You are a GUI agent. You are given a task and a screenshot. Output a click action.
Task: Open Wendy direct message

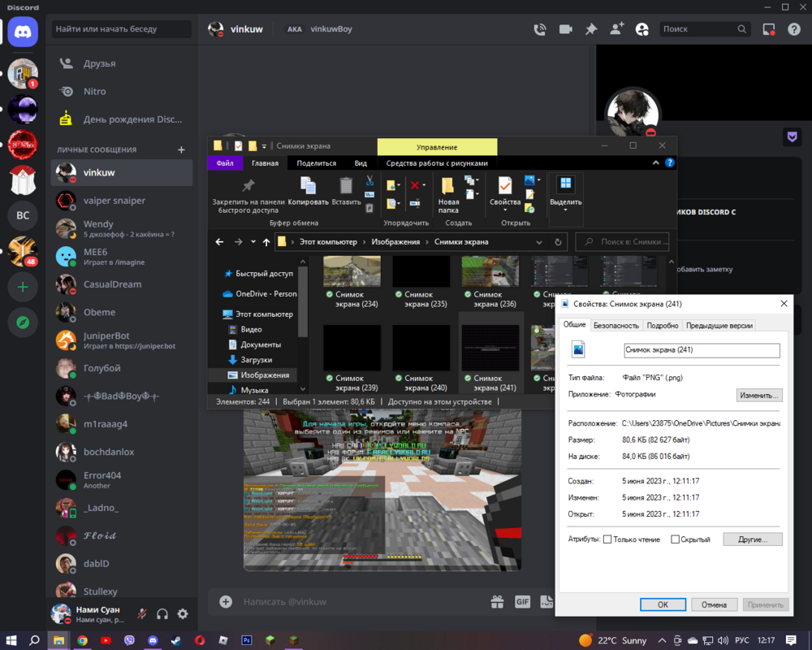[x=123, y=228]
